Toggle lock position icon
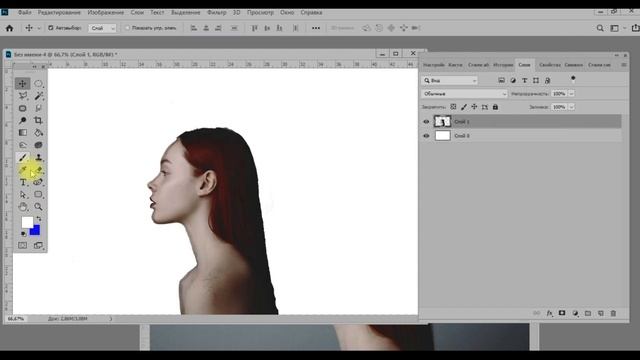The image size is (640, 360). (474, 107)
